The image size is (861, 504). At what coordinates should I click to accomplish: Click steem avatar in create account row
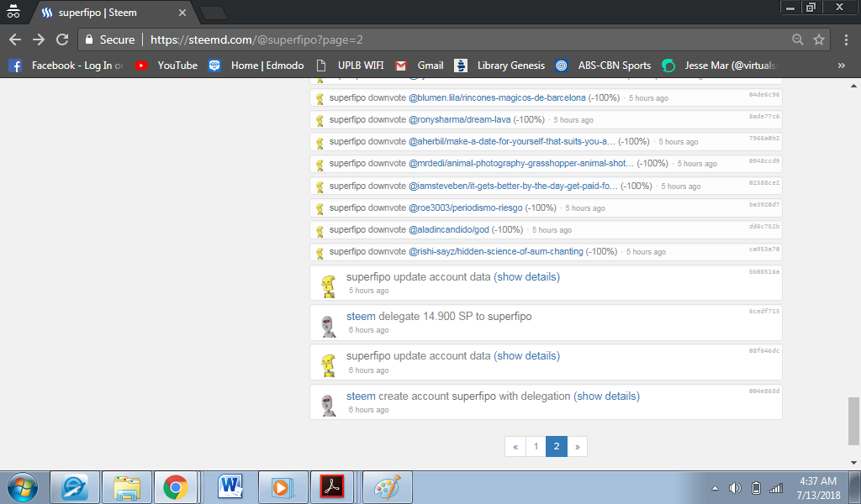pos(329,405)
